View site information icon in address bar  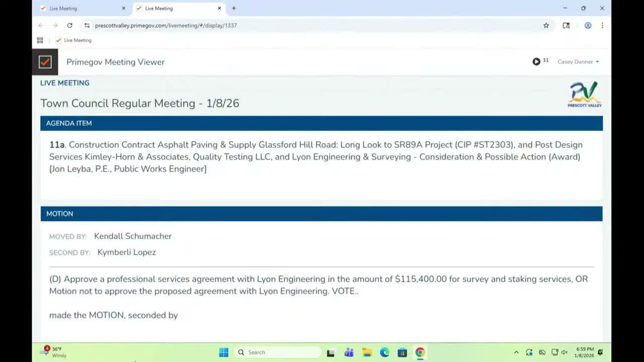[x=87, y=25]
